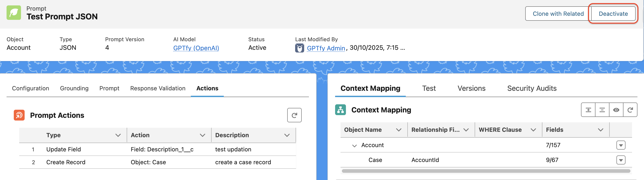Open the Case row actions dropdown

click(x=621, y=160)
